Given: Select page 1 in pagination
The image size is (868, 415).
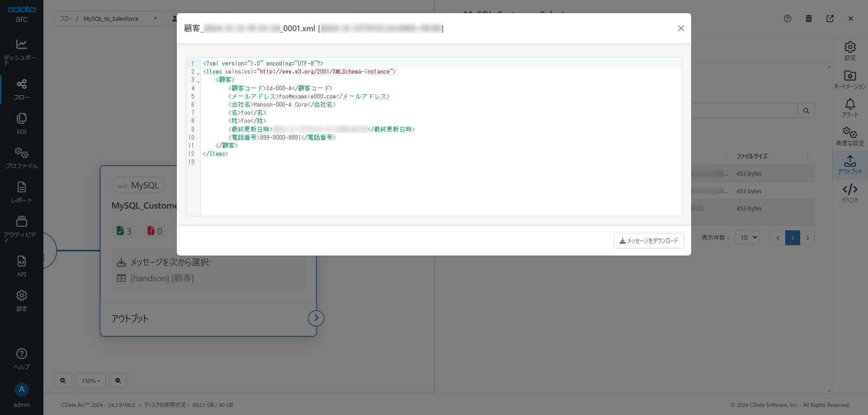Looking at the screenshot, I should (x=793, y=238).
